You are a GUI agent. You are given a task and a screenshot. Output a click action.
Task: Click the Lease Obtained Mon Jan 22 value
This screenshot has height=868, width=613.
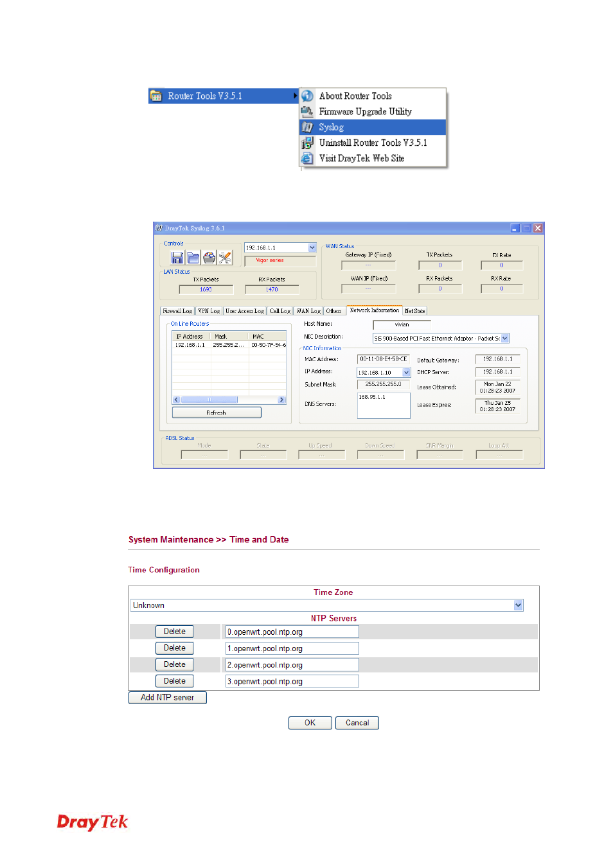(x=498, y=387)
